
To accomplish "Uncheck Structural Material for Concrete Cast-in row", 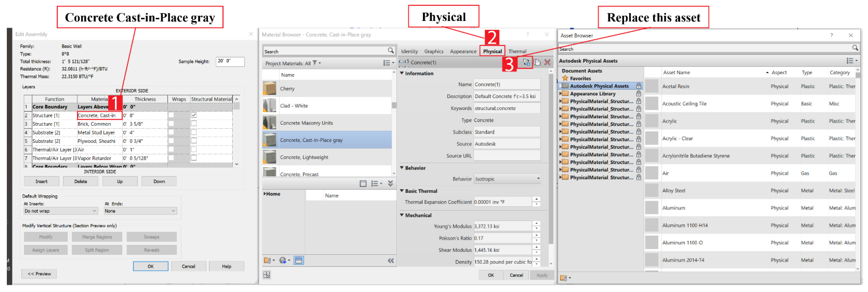I will (x=194, y=115).
